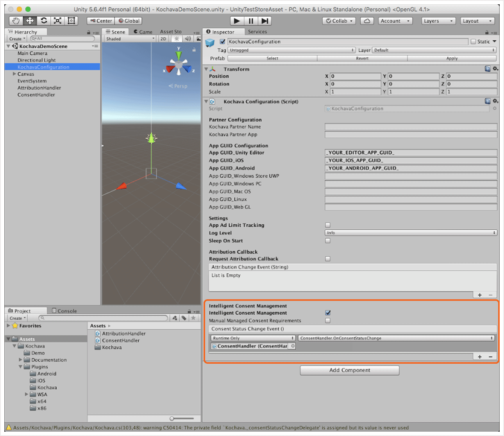Click the Add Component button
This screenshot has width=504, height=436.
pos(350,370)
